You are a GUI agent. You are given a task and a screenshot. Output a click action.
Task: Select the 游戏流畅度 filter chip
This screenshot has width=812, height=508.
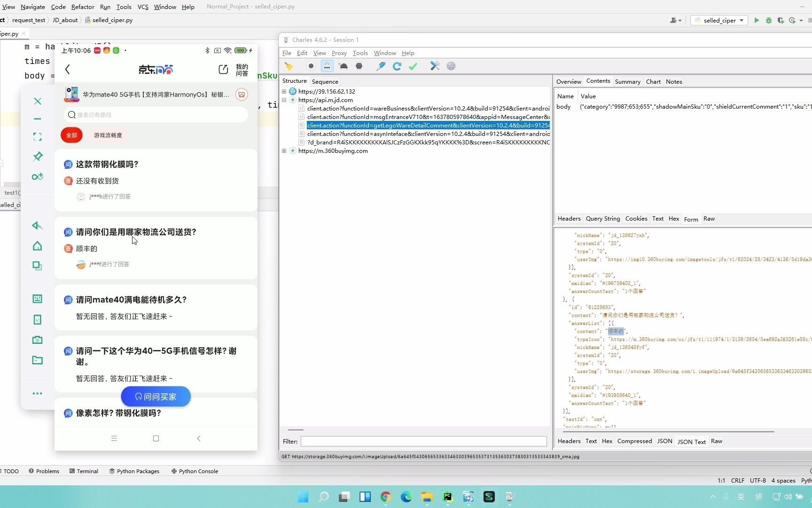[108, 135]
